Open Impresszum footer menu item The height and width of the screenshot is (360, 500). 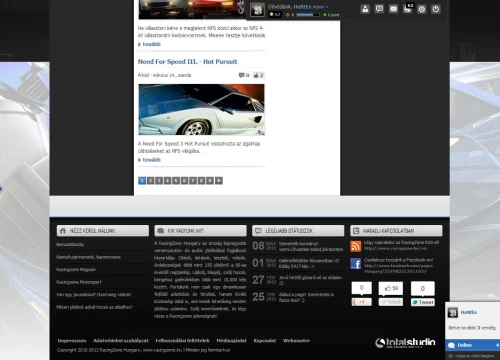click(x=72, y=341)
